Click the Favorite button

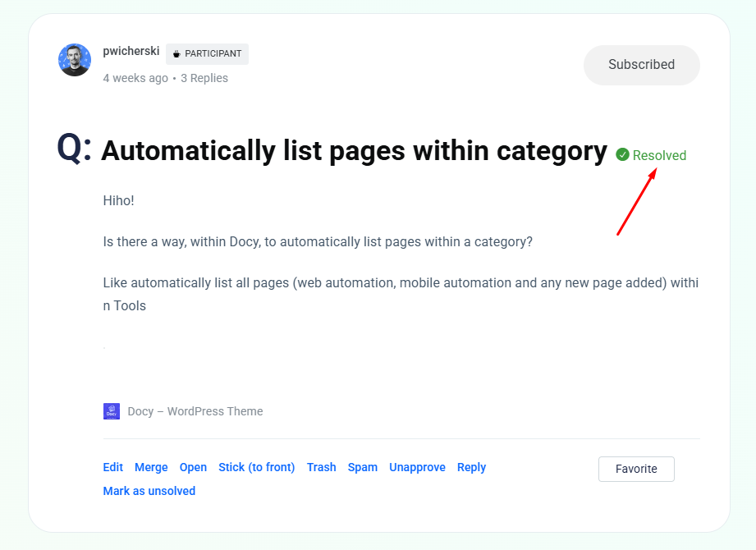(x=636, y=469)
